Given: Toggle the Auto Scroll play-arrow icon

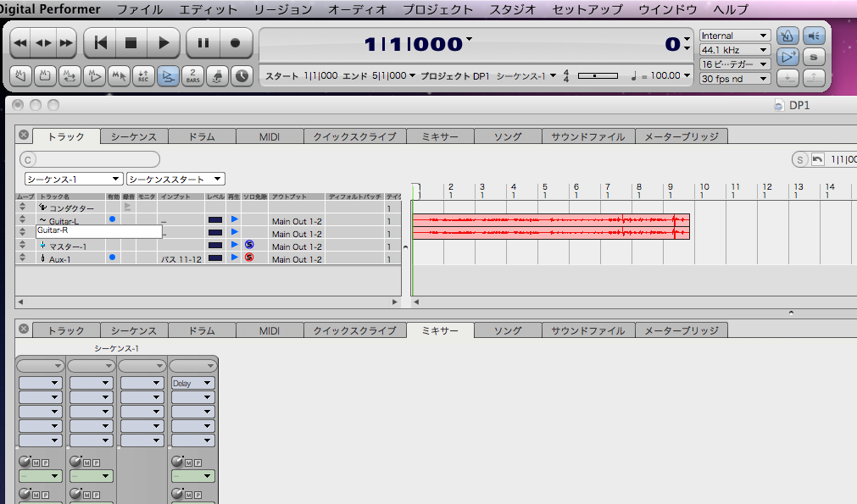Looking at the screenshot, I should tap(787, 57).
